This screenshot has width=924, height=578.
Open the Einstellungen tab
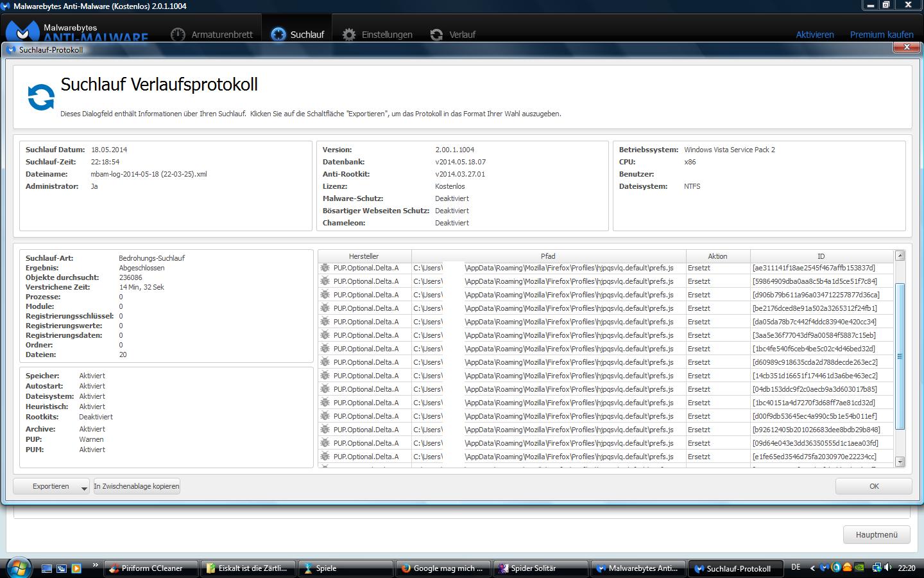[x=377, y=34]
